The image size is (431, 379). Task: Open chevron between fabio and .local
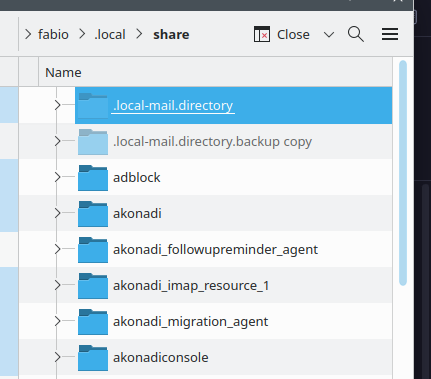pyautogui.click(x=82, y=34)
